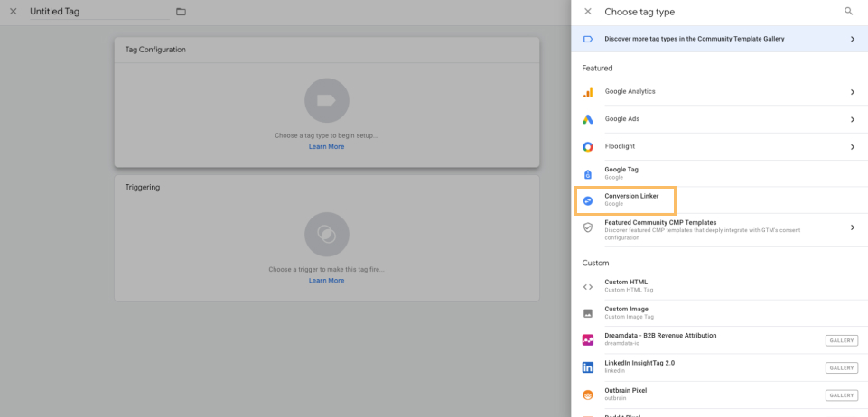The width and height of the screenshot is (868, 417).
Task: Click GALLERY badge for Dreamdata
Action: tap(842, 340)
